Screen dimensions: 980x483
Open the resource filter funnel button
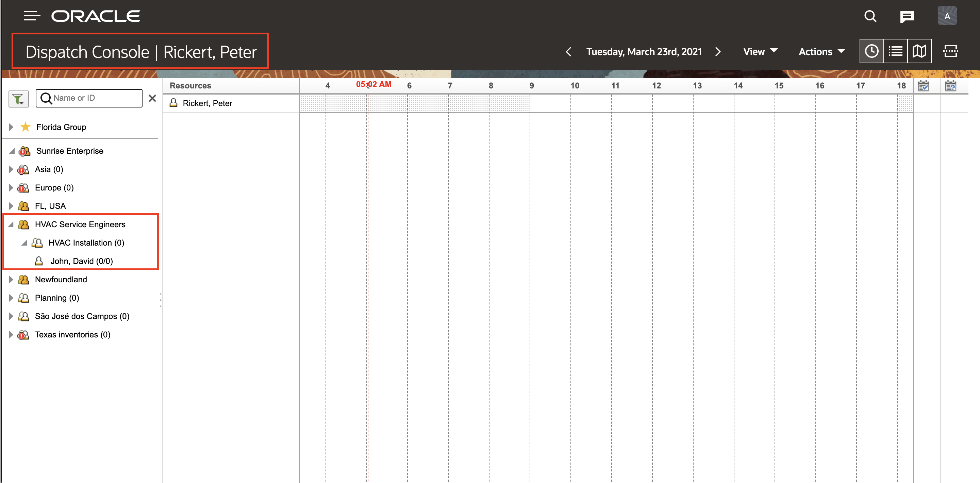[18, 99]
